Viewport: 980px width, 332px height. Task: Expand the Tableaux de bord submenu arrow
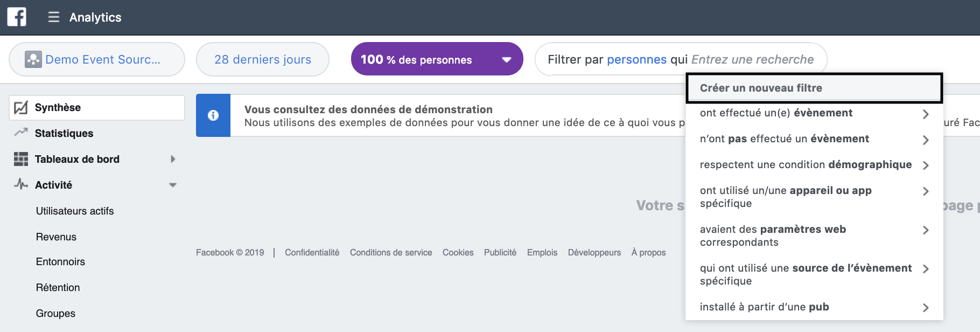coord(173,159)
